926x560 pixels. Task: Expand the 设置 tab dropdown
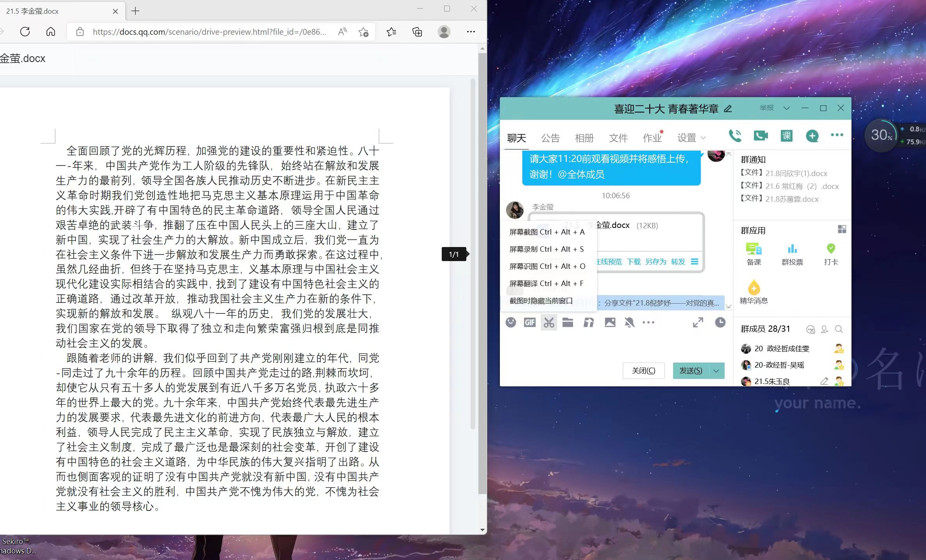[x=703, y=138]
